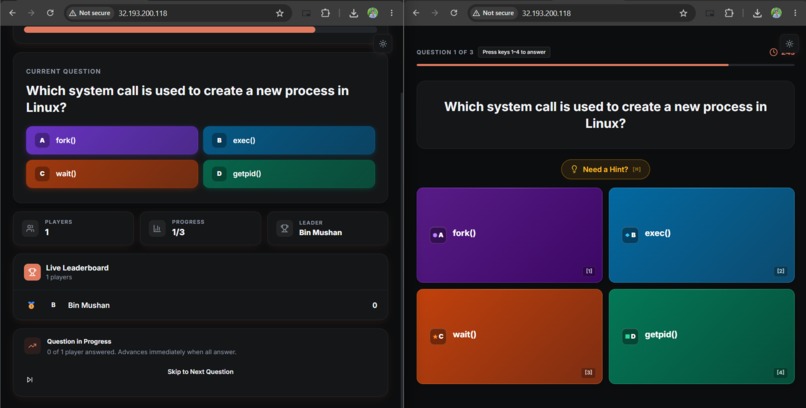Click the leader name Bin Mushan in Leader card
The width and height of the screenshot is (806, 408).
pos(320,232)
